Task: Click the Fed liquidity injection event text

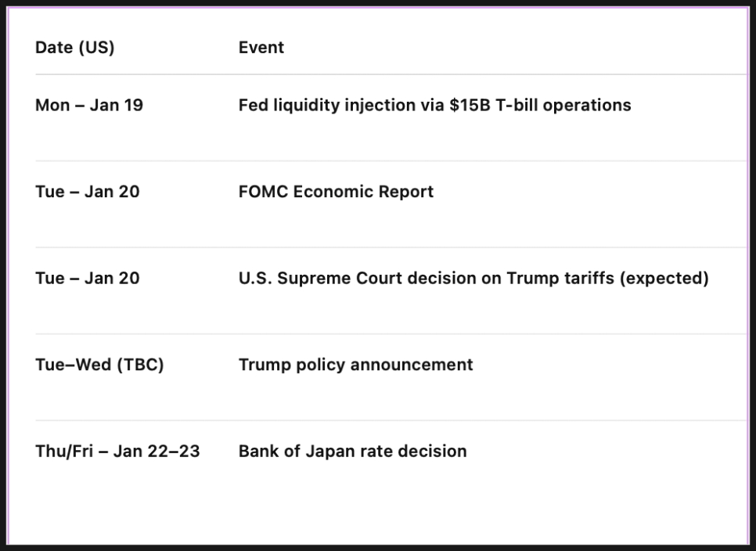Action: point(434,105)
